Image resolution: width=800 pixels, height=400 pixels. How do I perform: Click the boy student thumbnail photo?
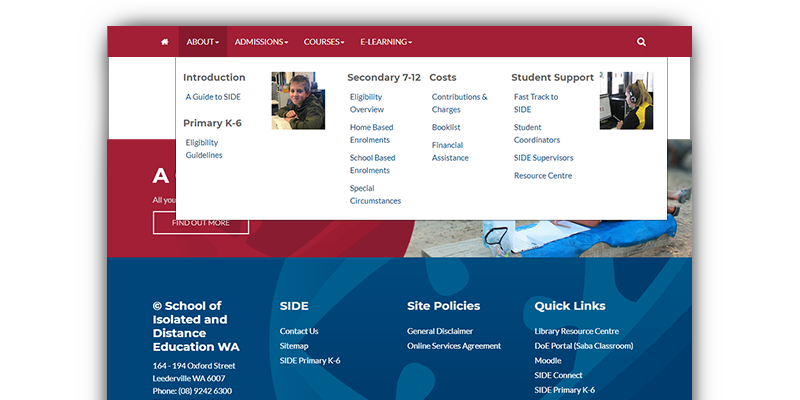click(298, 101)
